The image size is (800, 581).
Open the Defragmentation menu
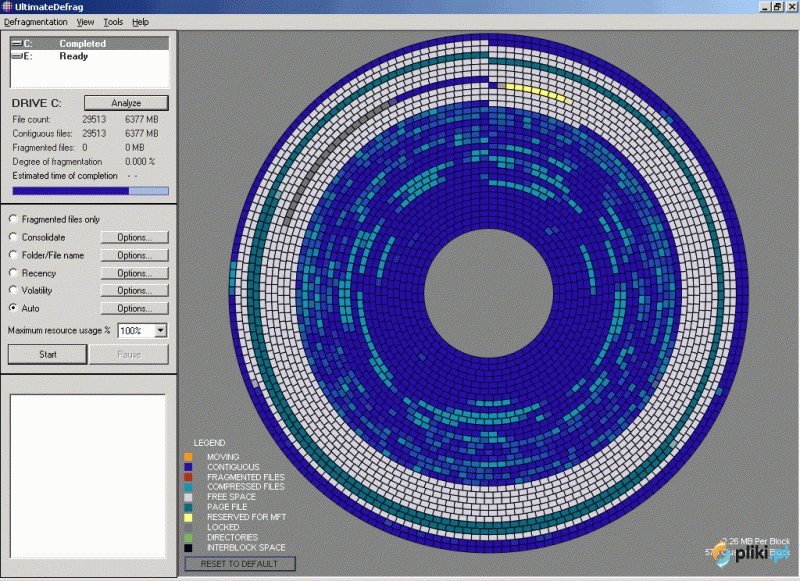click(x=36, y=22)
